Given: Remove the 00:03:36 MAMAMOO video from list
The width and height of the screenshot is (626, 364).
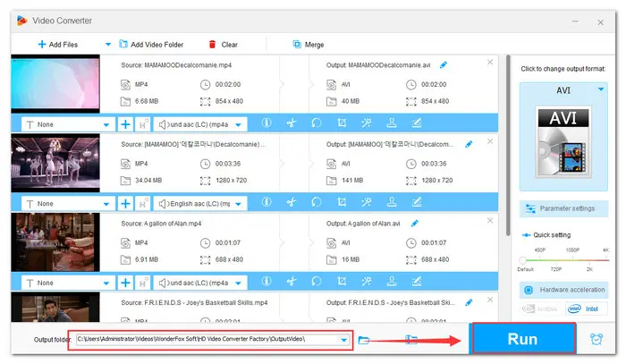Looking at the screenshot, I should point(490,141).
